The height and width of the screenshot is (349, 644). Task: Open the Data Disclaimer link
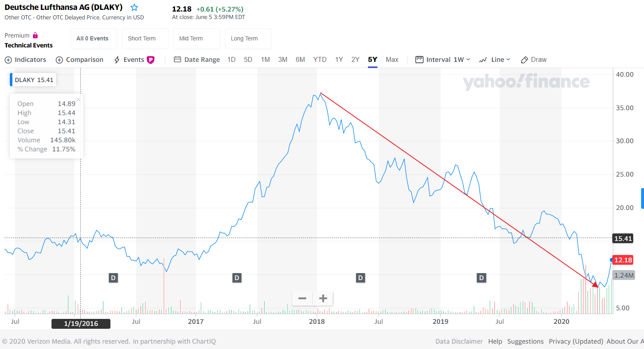(459, 342)
